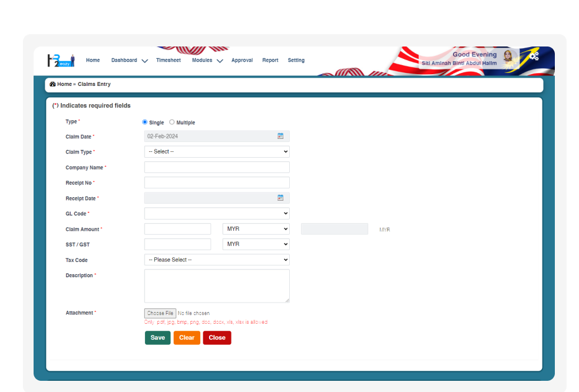Image resolution: width=579 pixels, height=392 pixels.
Task: Click the orange Clear button
Action: tap(187, 338)
